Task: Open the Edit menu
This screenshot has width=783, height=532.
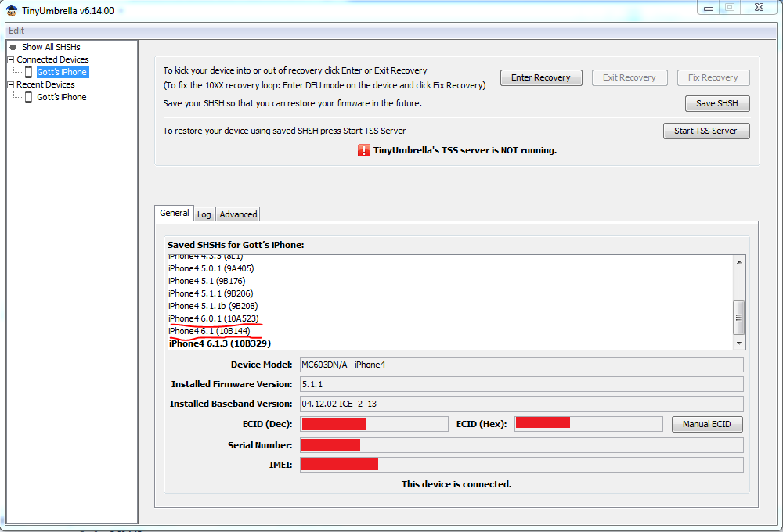Action: 16,31
